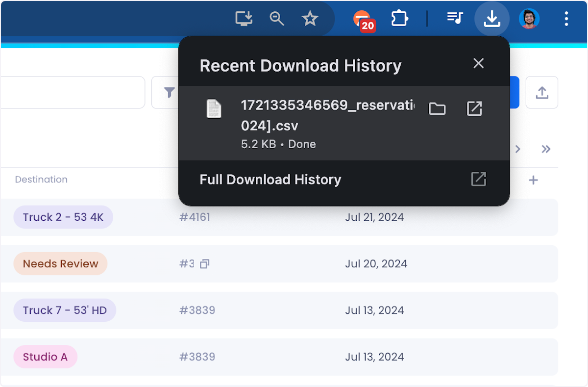Screen dimensions: 588x387
Task: Click the Destination column header
Action: tap(41, 180)
